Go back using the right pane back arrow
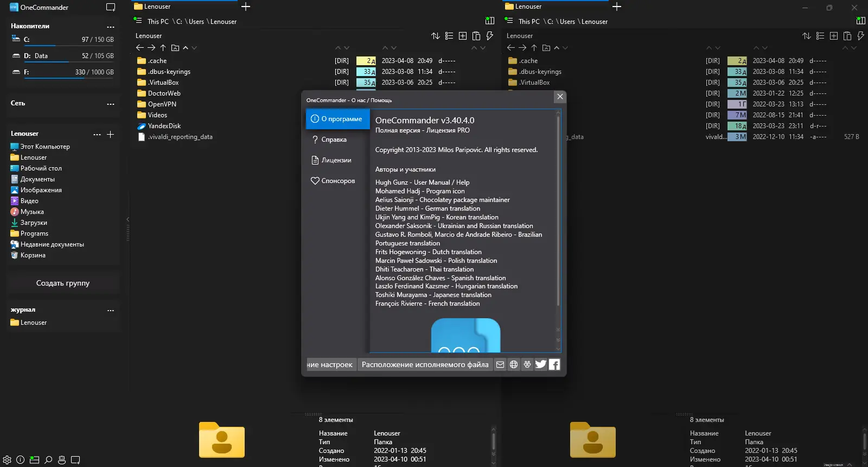 [x=511, y=48]
